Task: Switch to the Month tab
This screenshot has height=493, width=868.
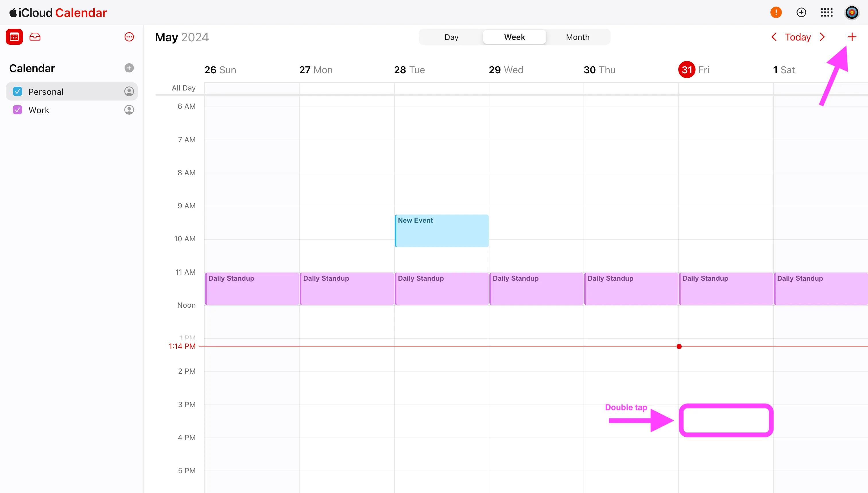Action: [x=577, y=37]
